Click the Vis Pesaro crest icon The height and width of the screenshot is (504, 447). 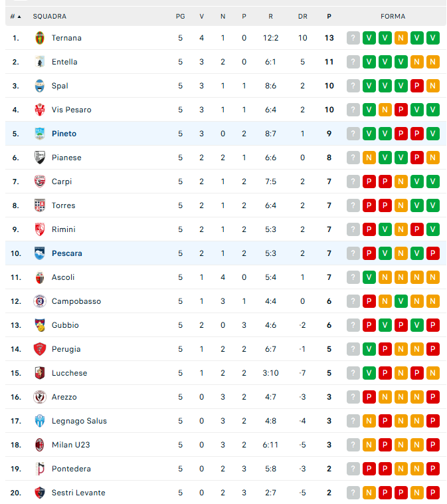pos(39,110)
